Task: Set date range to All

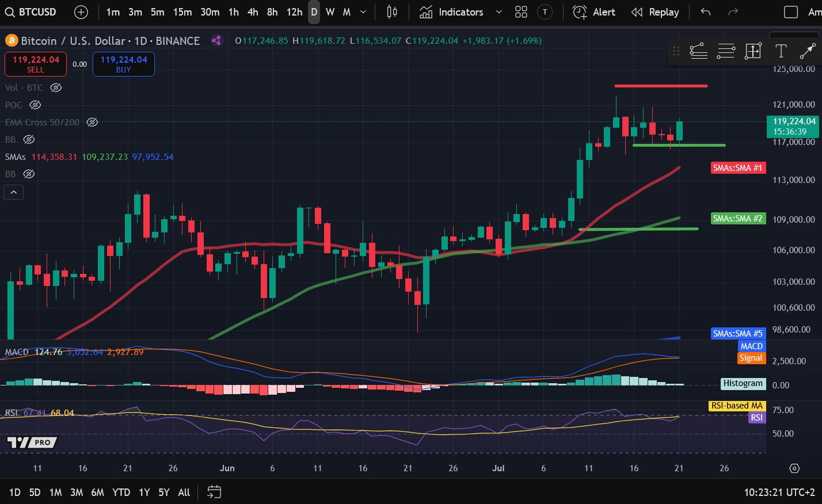Action: tap(184, 492)
